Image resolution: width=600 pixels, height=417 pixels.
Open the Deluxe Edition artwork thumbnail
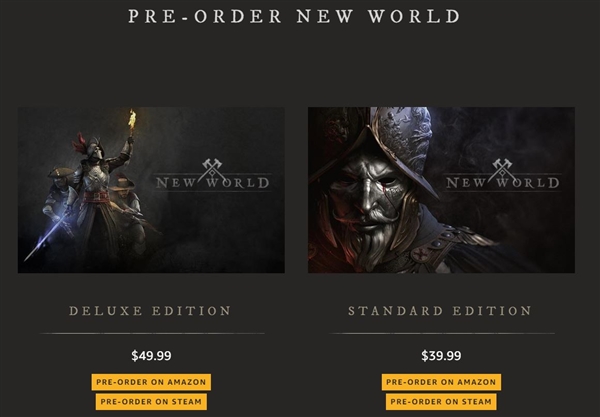click(x=151, y=190)
